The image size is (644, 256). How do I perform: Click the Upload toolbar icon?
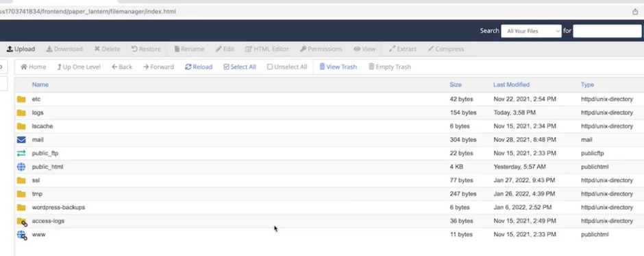click(x=10, y=49)
